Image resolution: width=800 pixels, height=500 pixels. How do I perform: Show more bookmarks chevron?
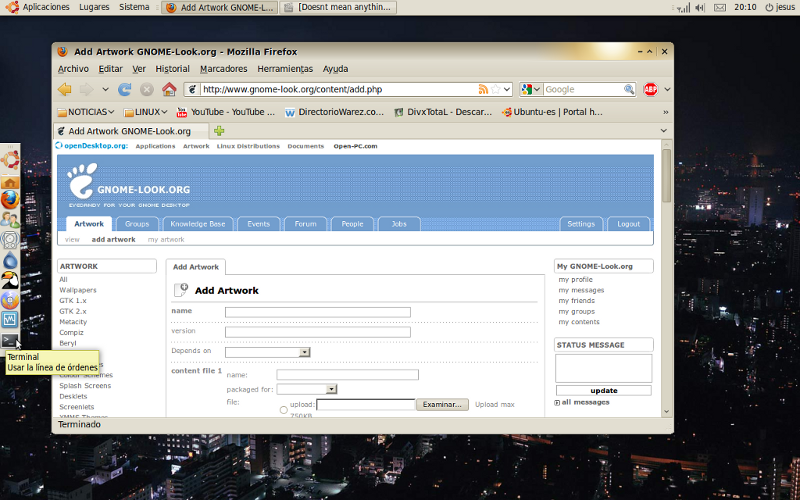coord(665,112)
